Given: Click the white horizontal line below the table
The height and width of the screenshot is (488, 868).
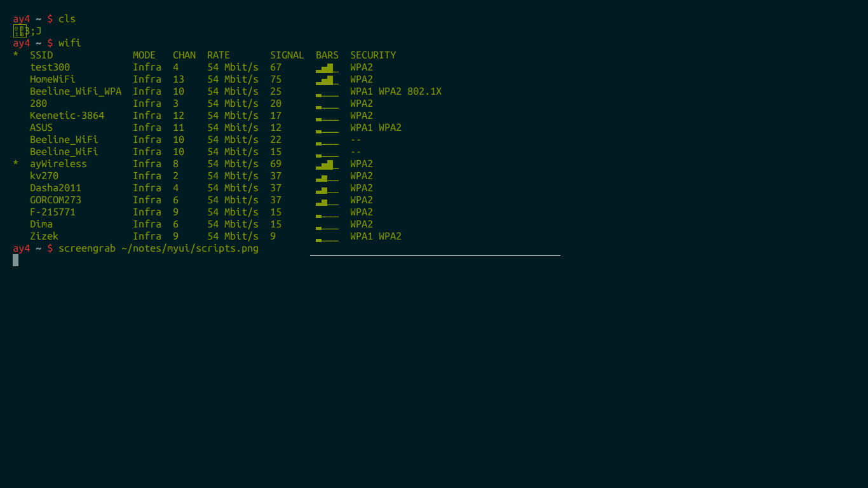Looking at the screenshot, I should coord(435,255).
